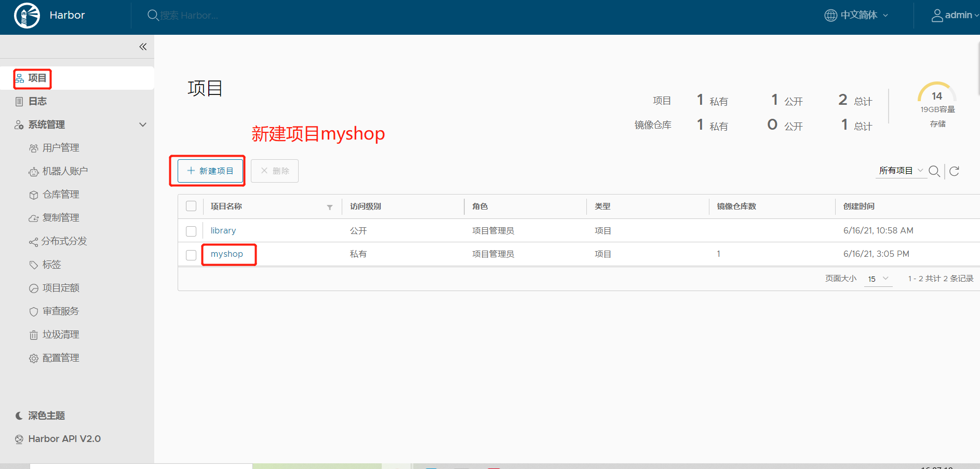Expand the 所有项目 filter dropdown
This screenshot has width=980, height=469.
tap(901, 171)
